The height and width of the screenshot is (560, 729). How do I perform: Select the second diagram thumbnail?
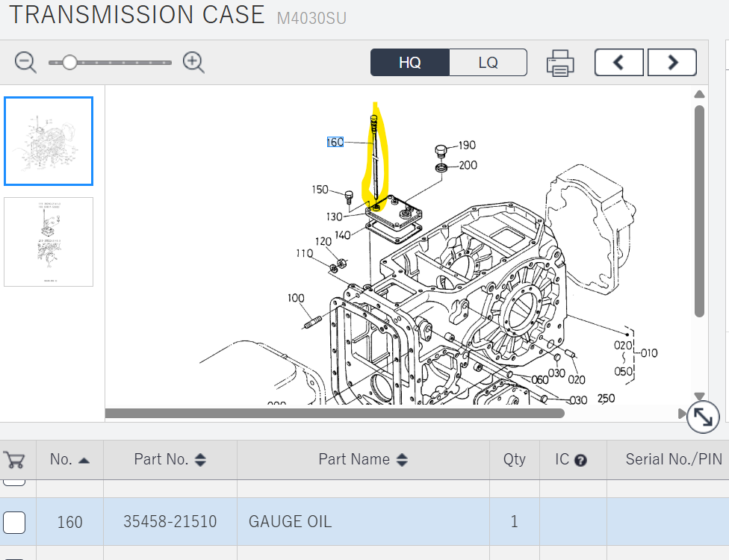49,241
